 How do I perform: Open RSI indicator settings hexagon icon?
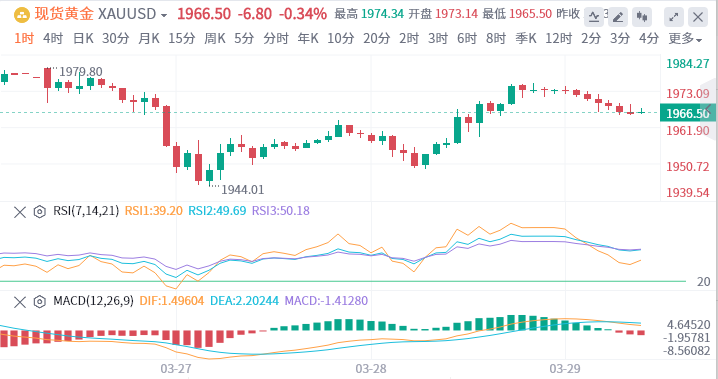(40, 212)
